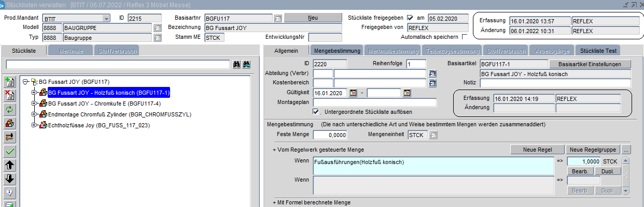Click the delete item icon with red X
This screenshot has height=207, width=644.
pos(9,95)
